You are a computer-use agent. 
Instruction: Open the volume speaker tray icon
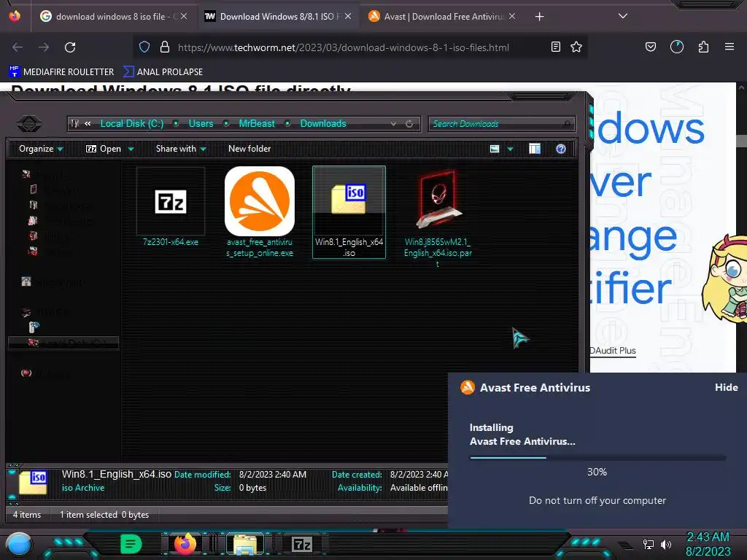(x=665, y=544)
